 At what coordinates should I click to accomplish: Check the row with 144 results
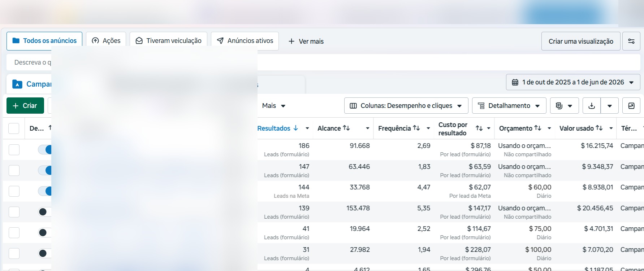tap(14, 191)
